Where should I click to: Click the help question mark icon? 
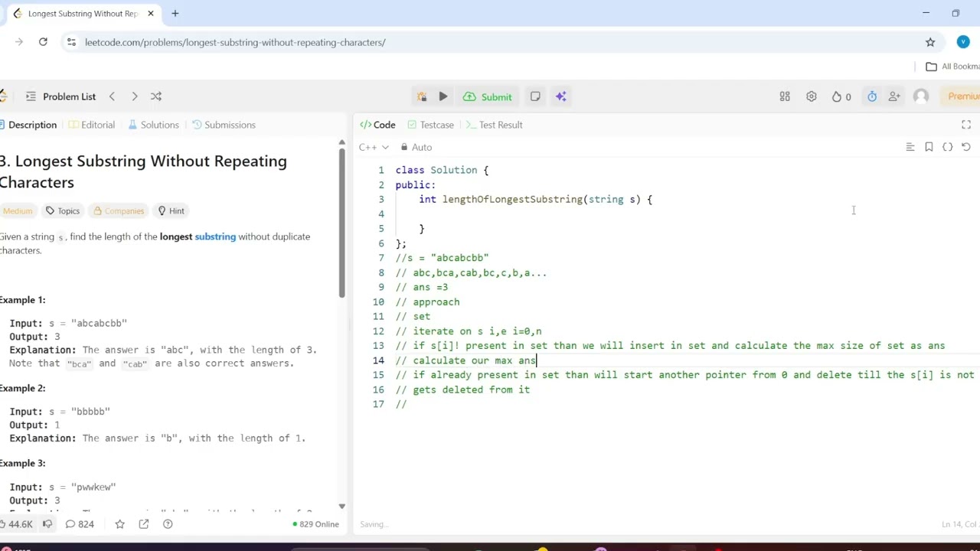click(168, 524)
